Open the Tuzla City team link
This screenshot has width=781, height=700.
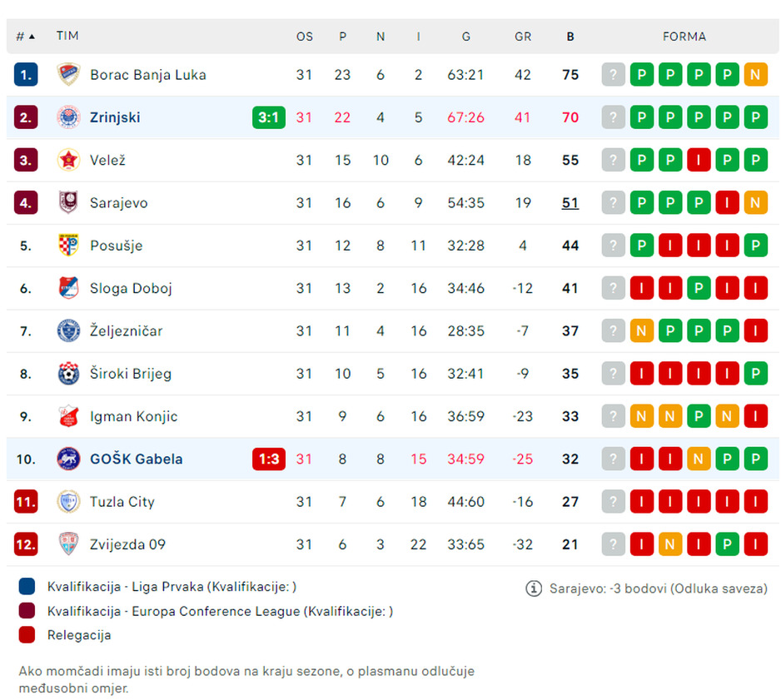click(x=122, y=502)
